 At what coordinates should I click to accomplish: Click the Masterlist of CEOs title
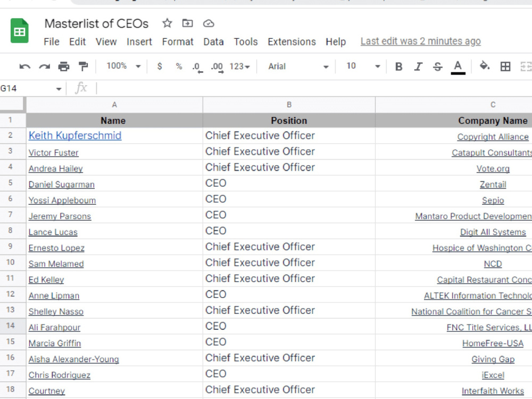(96, 23)
